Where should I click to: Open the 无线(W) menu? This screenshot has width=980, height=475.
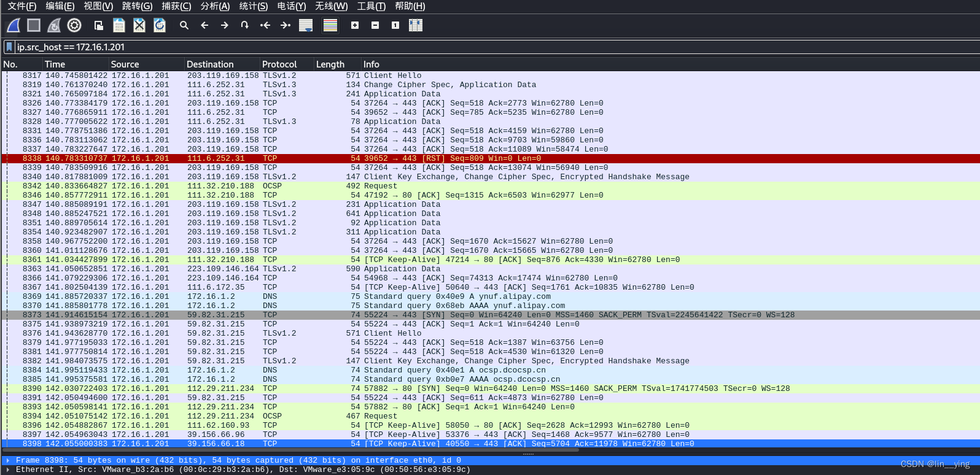click(331, 6)
